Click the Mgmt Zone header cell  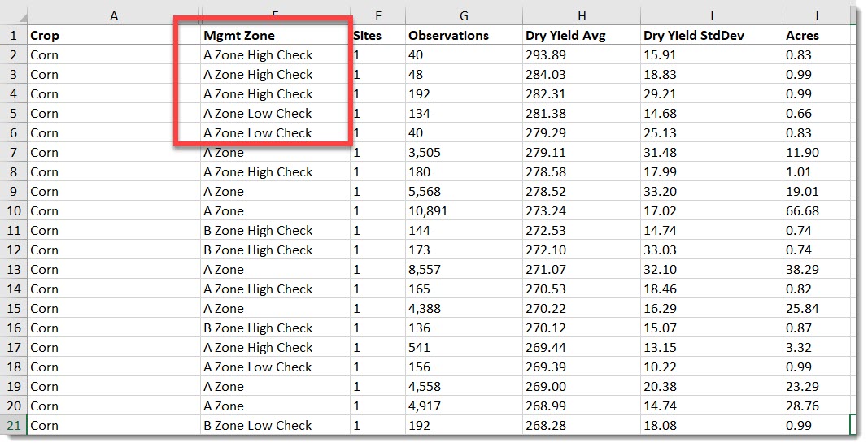pos(275,36)
